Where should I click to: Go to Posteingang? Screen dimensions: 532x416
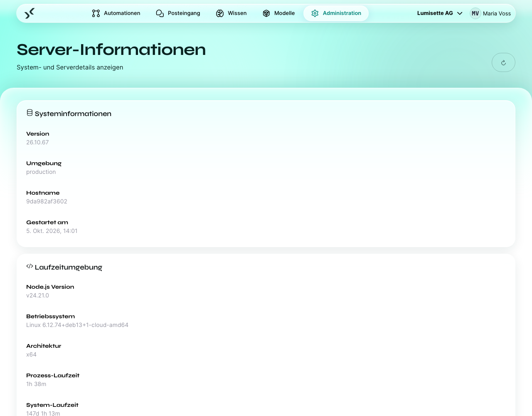pos(178,13)
